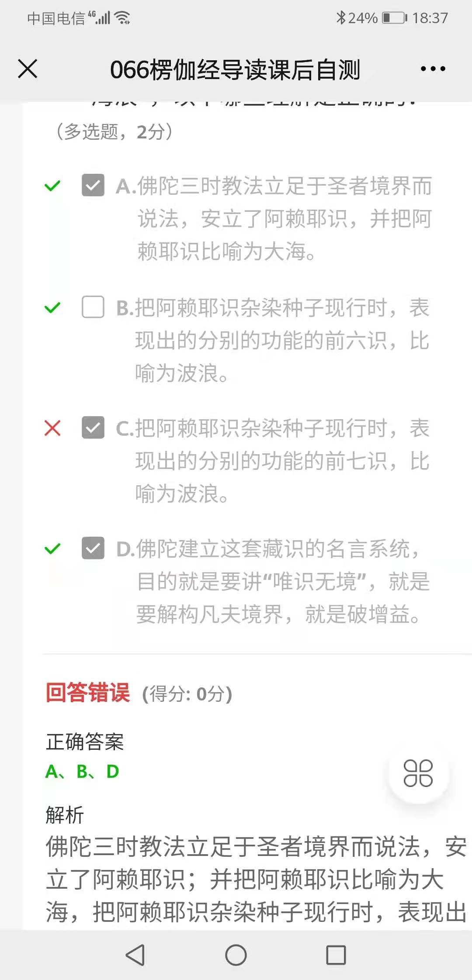
Task: Tap the green check mark beside option D
Action: tap(52, 549)
